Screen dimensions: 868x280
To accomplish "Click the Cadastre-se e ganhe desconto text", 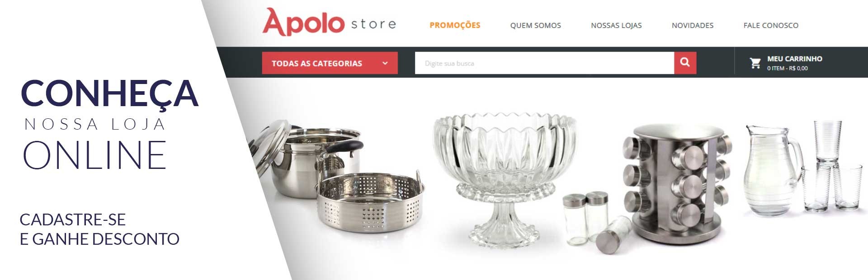I will [x=99, y=229].
